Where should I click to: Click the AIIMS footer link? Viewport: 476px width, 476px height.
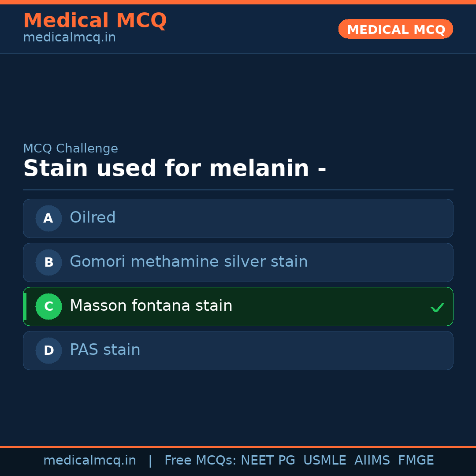[x=372, y=460]
